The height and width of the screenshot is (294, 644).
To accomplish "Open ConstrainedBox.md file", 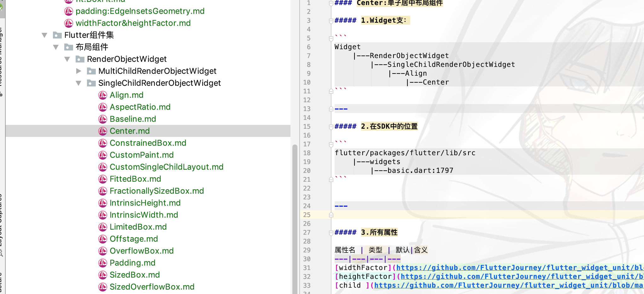I will (x=148, y=143).
